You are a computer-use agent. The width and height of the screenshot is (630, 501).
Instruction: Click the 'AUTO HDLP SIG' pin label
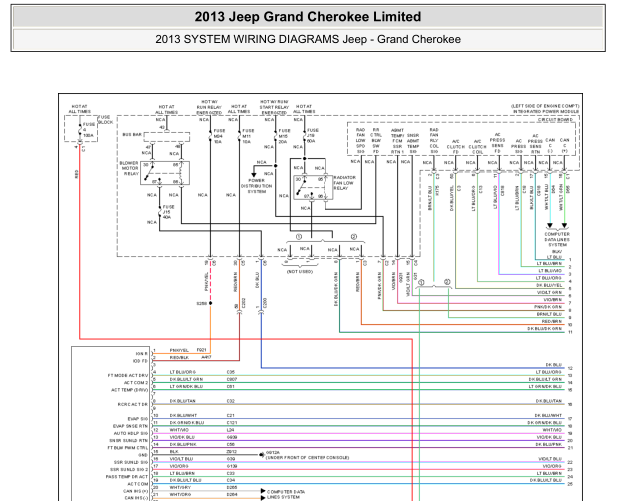(131, 433)
